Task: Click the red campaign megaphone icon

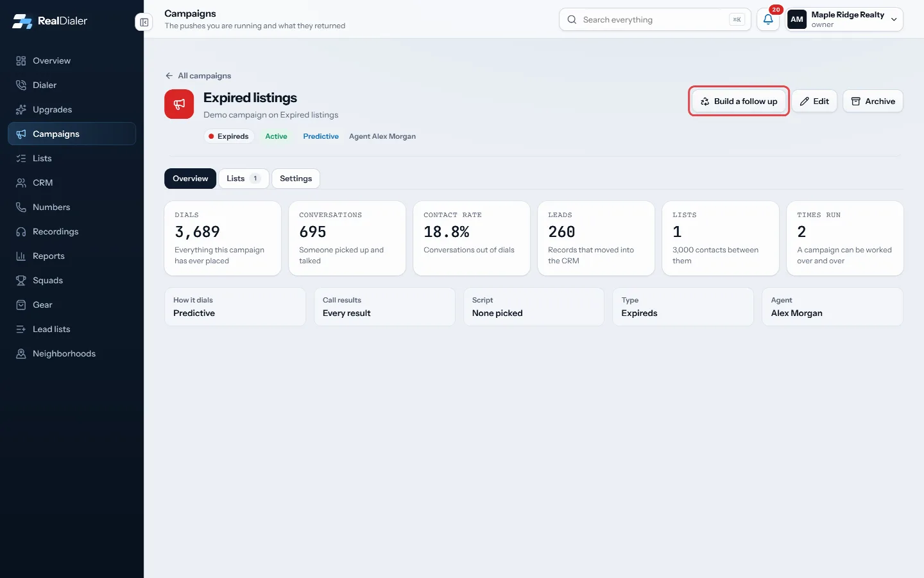Action: click(179, 104)
